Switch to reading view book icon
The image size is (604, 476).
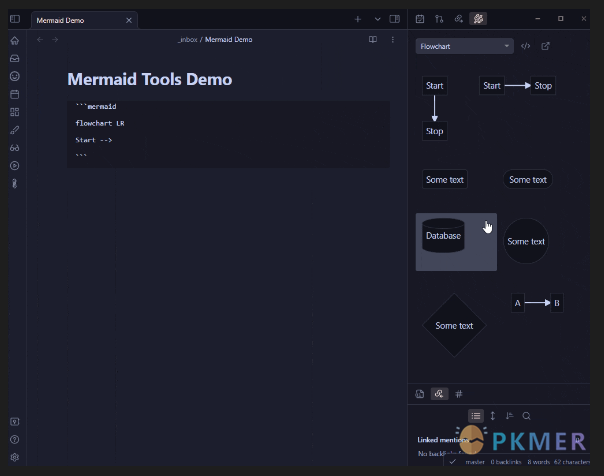[373, 40]
